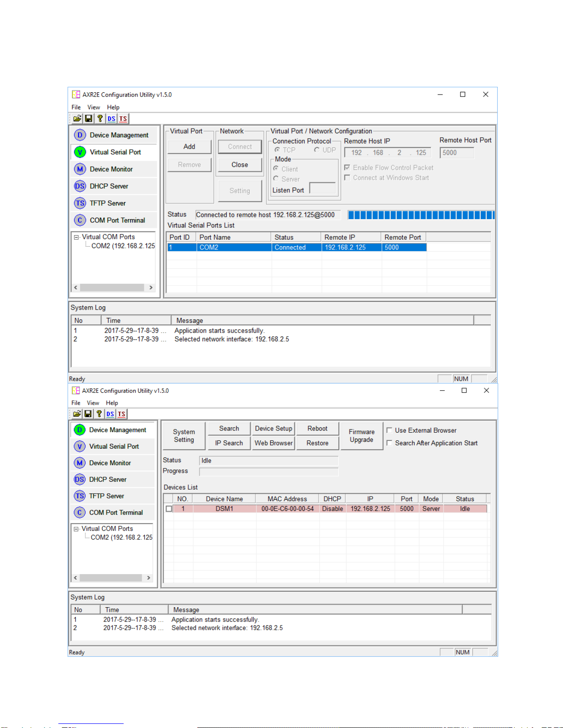Open View menu in bottom window
This screenshot has width=563, height=728.
(93, 403)
